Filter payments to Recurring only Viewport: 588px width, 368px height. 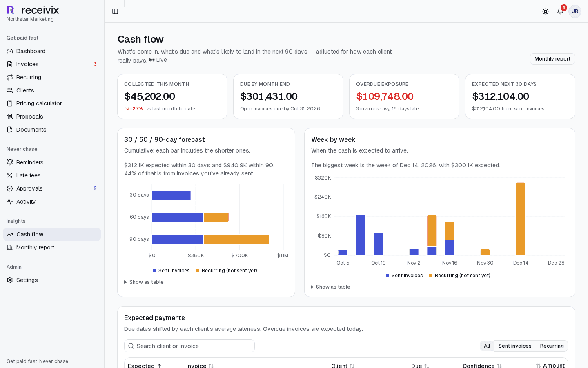[x=552, y=346]
